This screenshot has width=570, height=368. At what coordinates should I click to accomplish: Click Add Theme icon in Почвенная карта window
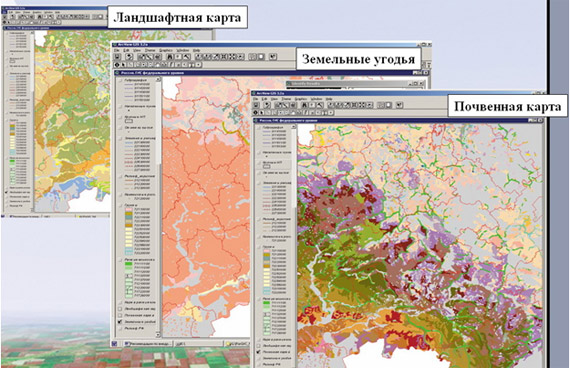(267, 105)
